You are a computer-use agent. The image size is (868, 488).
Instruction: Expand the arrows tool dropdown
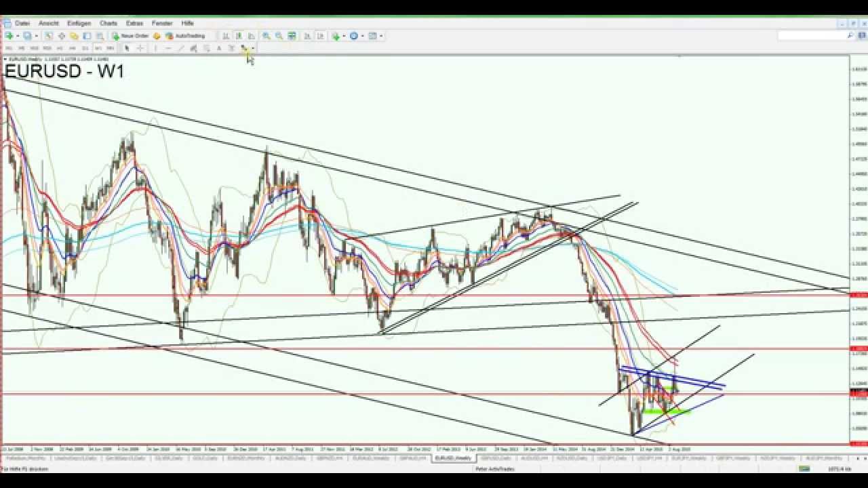pyautogui.click(x=252, y=48)
